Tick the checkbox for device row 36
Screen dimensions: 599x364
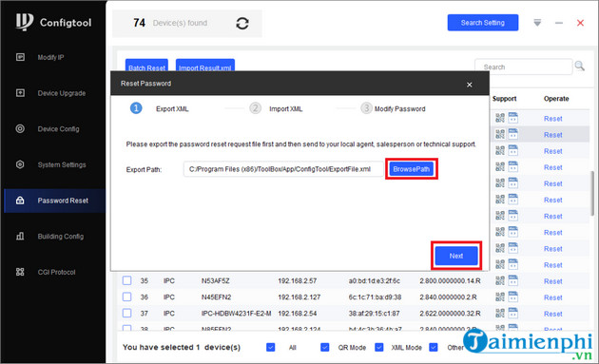[x=126, y=297]
